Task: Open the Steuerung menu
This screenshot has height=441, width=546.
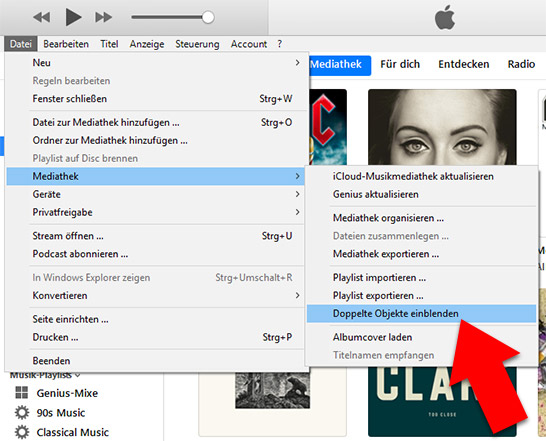Action: coord(197,44)
